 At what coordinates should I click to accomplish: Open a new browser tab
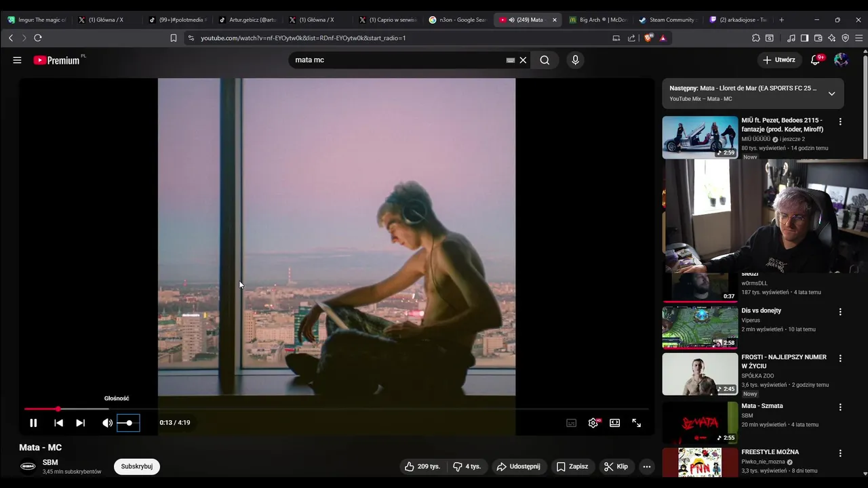pyautogui.click(x=781, y=20)
